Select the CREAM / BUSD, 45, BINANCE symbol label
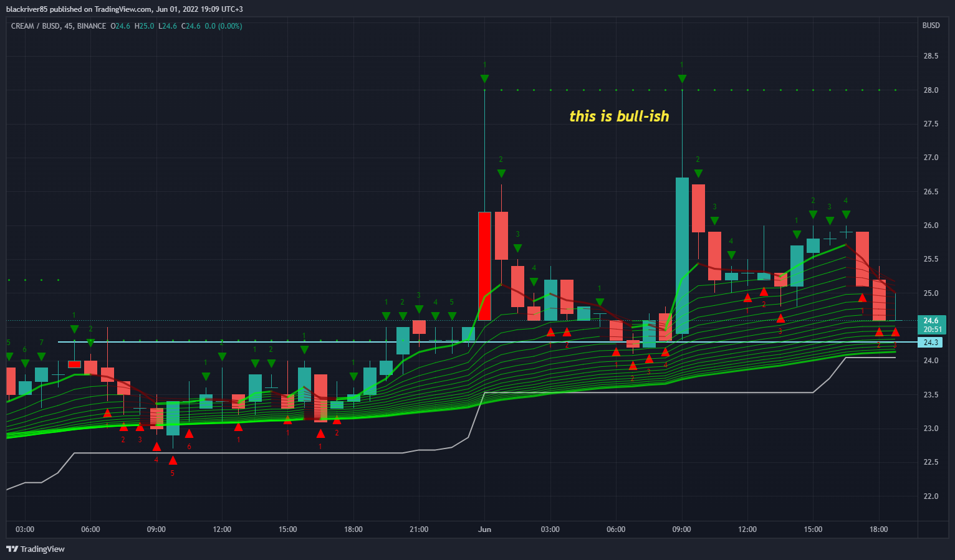 click(59, 26)
